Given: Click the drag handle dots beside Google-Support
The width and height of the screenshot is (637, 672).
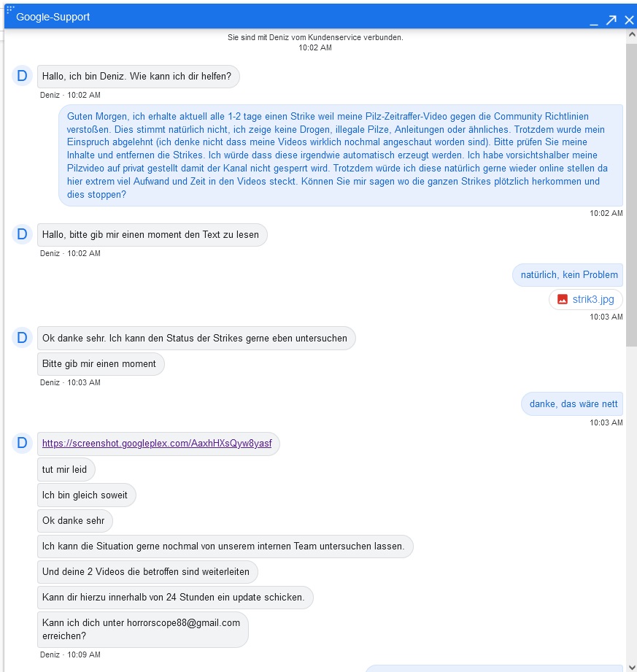Looking at the screenshot, I should tap(10, 9).
